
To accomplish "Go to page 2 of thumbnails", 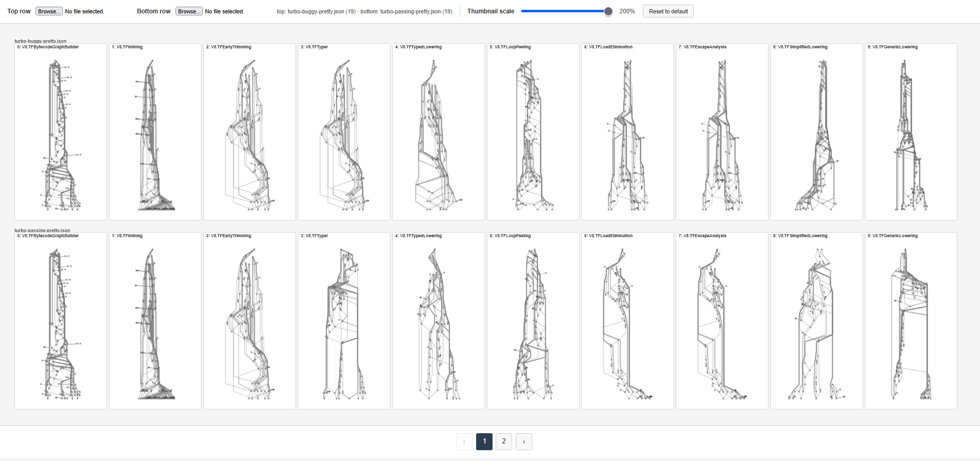I will 504,441.
